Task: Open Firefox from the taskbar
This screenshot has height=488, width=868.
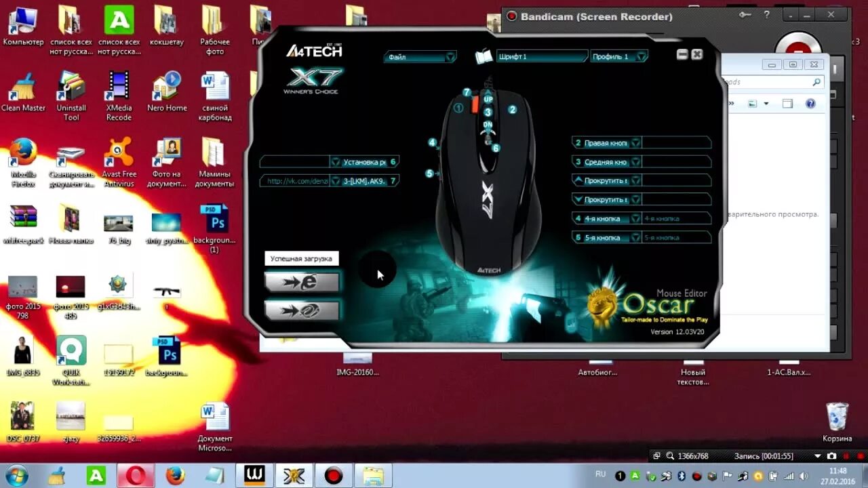Action: [175, 476]
